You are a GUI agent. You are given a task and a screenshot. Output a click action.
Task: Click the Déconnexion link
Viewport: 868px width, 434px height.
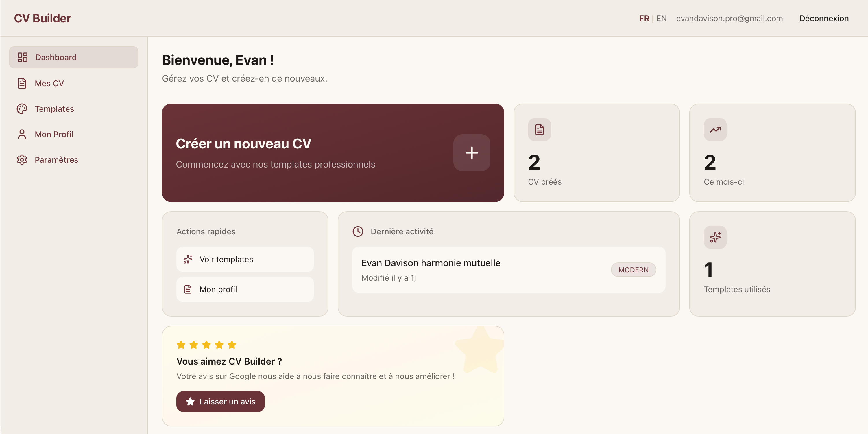(823, 18)
